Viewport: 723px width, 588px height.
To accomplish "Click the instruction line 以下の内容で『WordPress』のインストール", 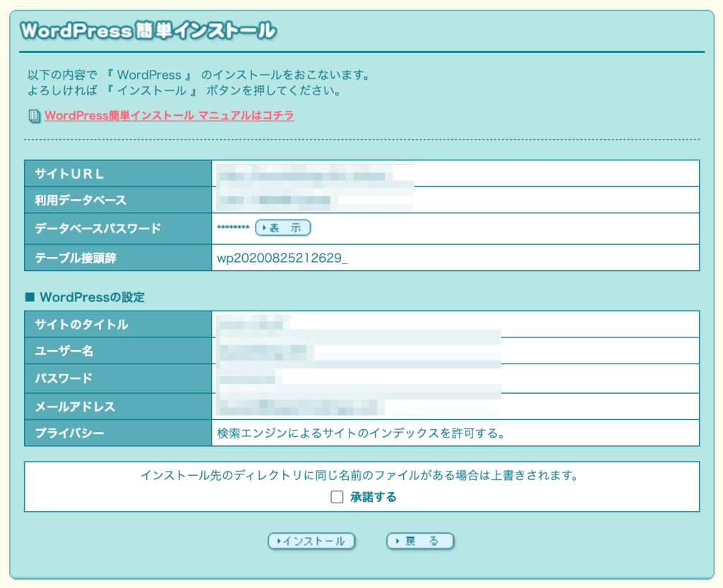I will click(199, 75).
